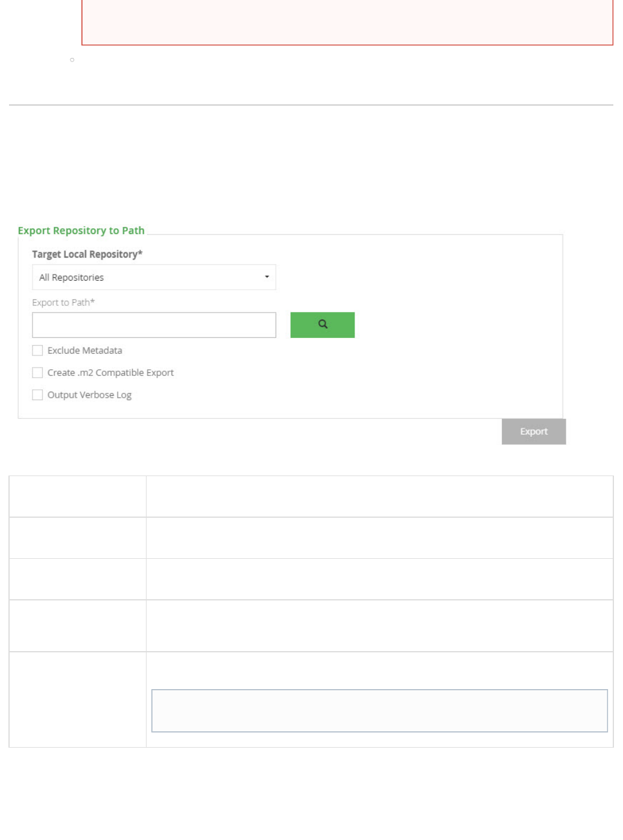
Task: Click the Create .m2 Compatible Export label
Action: 110,373
